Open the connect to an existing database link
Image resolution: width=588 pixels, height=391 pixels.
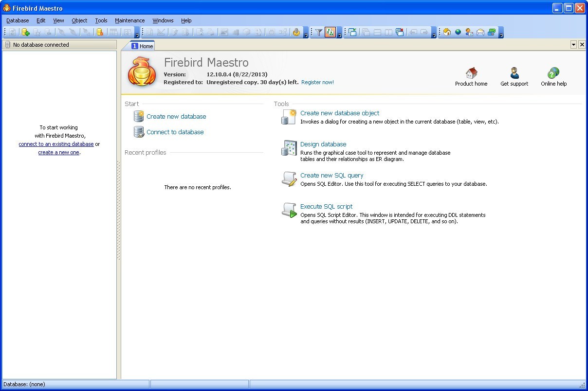55,143
